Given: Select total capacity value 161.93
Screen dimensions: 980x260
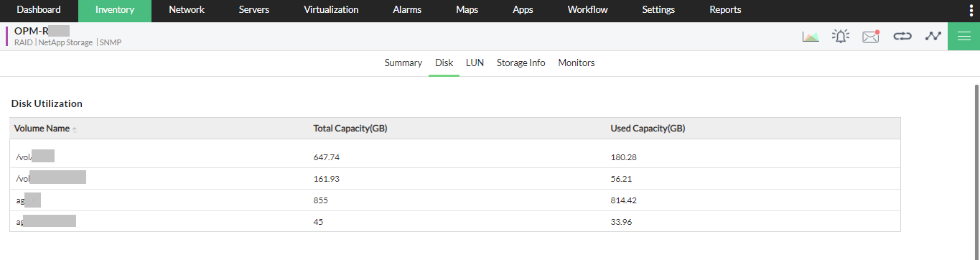Looking at the screenshot, I should pos(327,178).
